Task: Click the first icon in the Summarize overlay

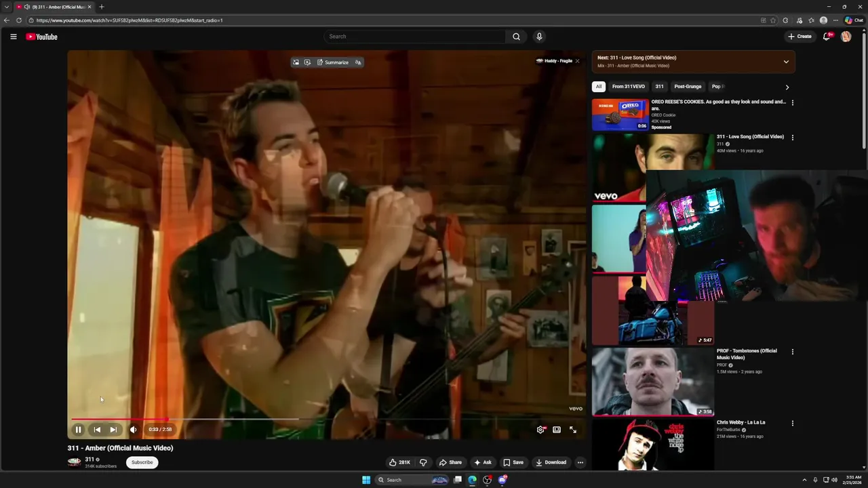Action: click(x=296, y=62)
